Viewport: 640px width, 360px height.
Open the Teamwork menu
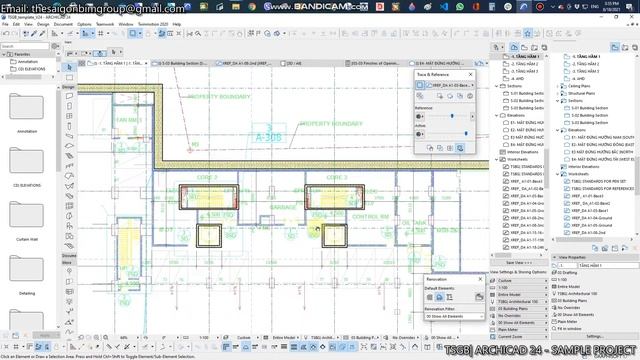105,24
